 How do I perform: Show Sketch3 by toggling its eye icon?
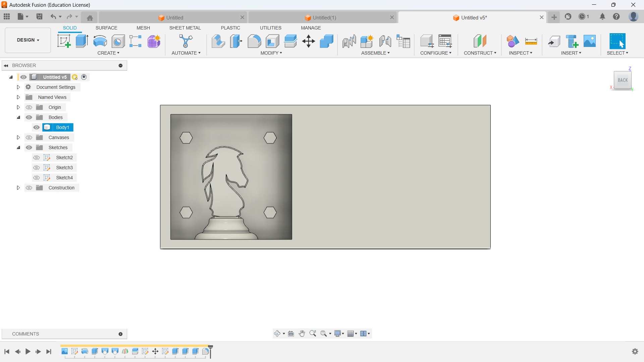[x=37, y=168]
